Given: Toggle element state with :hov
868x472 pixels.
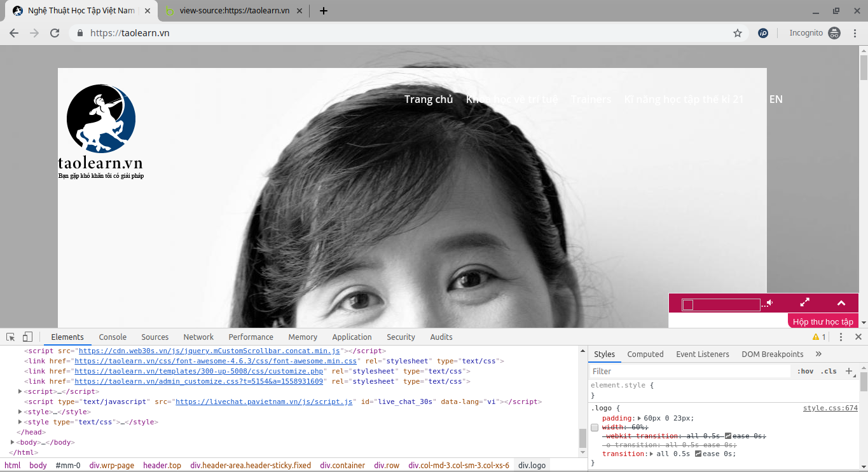Looking at the screenshot, I should [x=805, y=371].
